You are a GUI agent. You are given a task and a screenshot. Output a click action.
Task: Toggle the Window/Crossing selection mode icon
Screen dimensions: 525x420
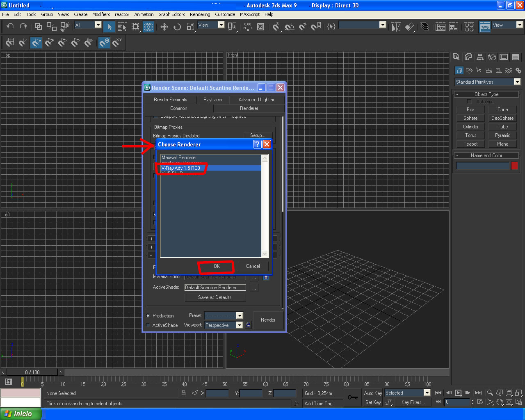click(x=148, y=27)
